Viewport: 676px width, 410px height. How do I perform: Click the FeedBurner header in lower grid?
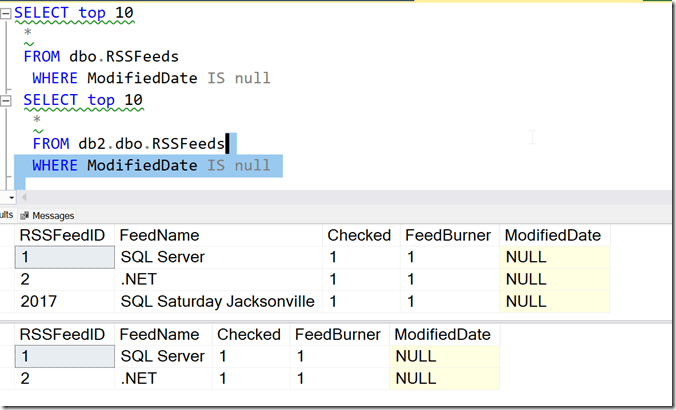click(x=339, y=335)
